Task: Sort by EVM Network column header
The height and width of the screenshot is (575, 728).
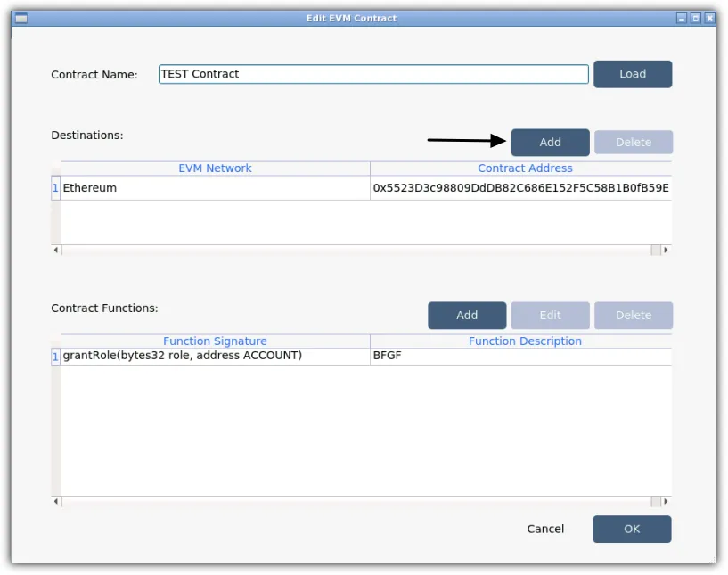Action: [215, 168]
